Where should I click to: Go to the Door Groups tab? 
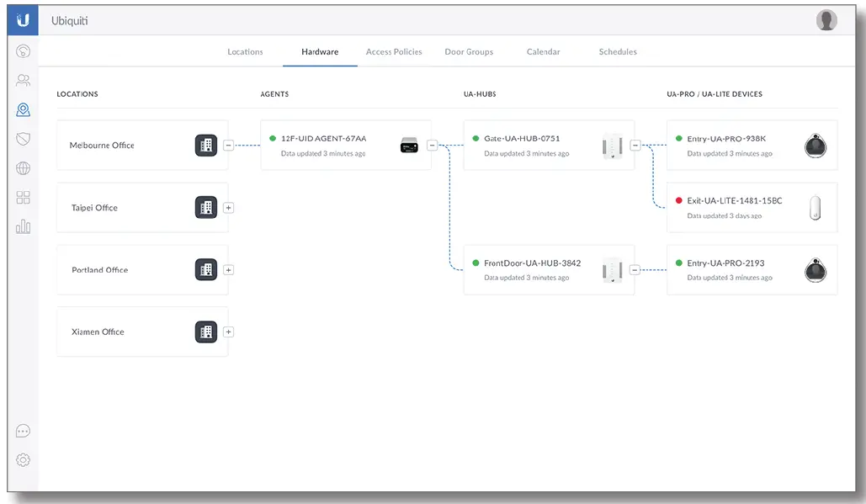[469, 52]
